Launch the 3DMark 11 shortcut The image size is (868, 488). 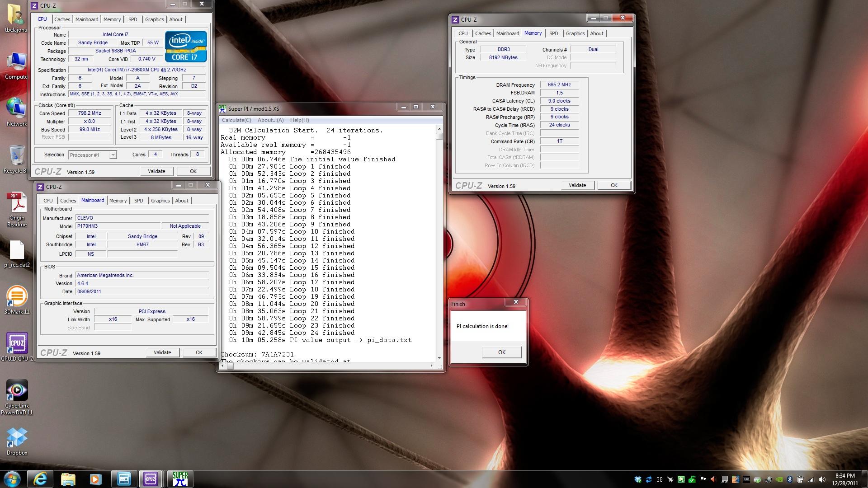(x=17, y=300)
